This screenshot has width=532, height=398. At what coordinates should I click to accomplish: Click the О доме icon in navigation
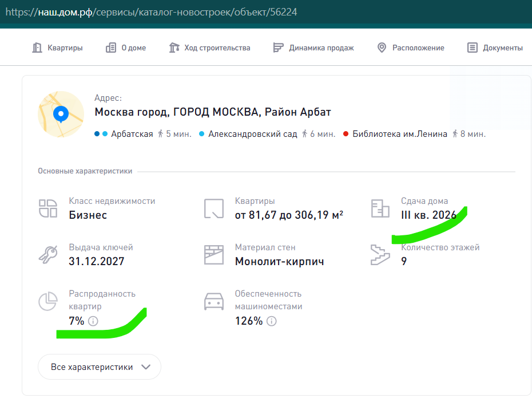111,48
